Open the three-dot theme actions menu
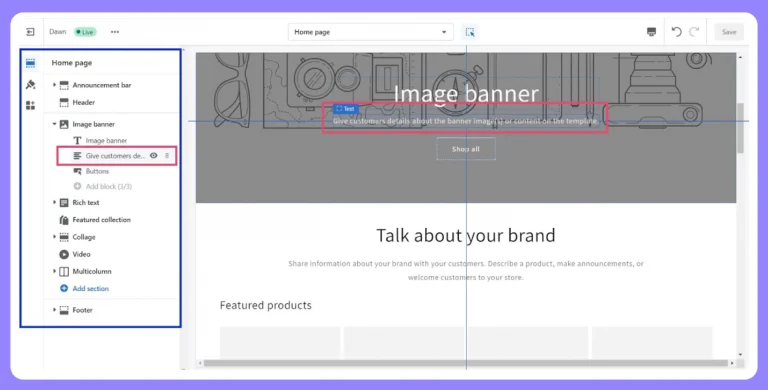 (x=115, y=32)
